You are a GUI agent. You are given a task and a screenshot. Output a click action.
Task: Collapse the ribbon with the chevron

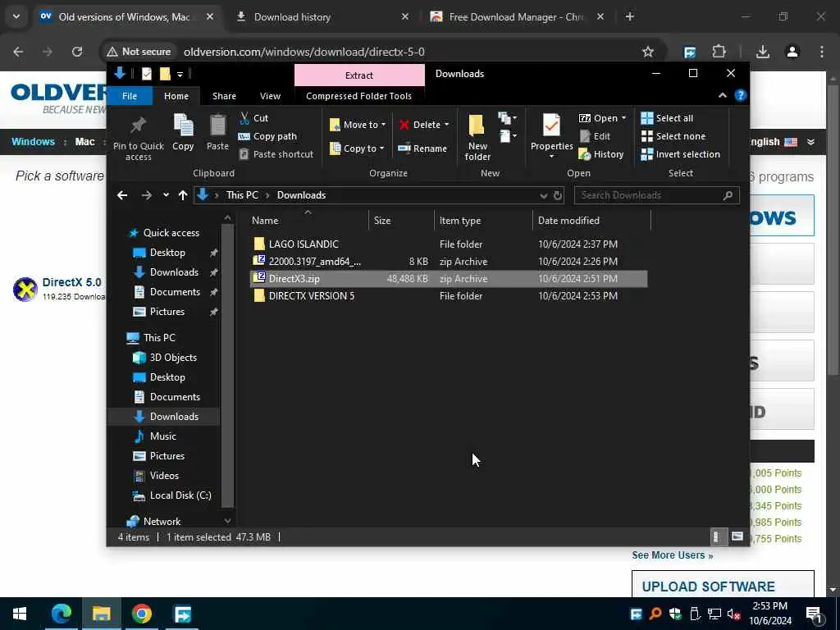tap(722, 95)
